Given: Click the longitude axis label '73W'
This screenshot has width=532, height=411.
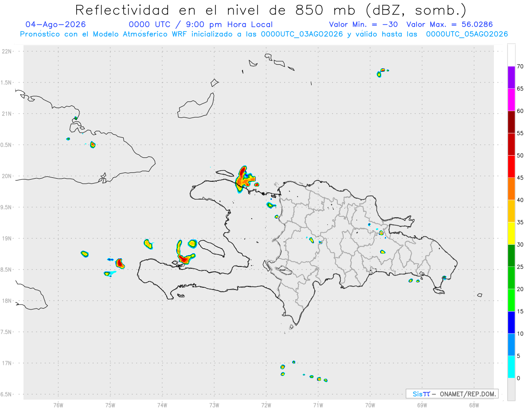Looking at the screenshot, I should [214, 405].
